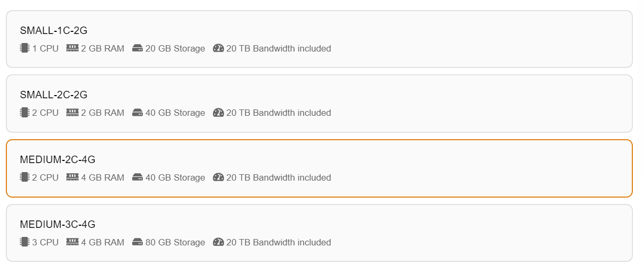Click the storage drive icon in MEDIUM-3C-4G

[138, 242]
